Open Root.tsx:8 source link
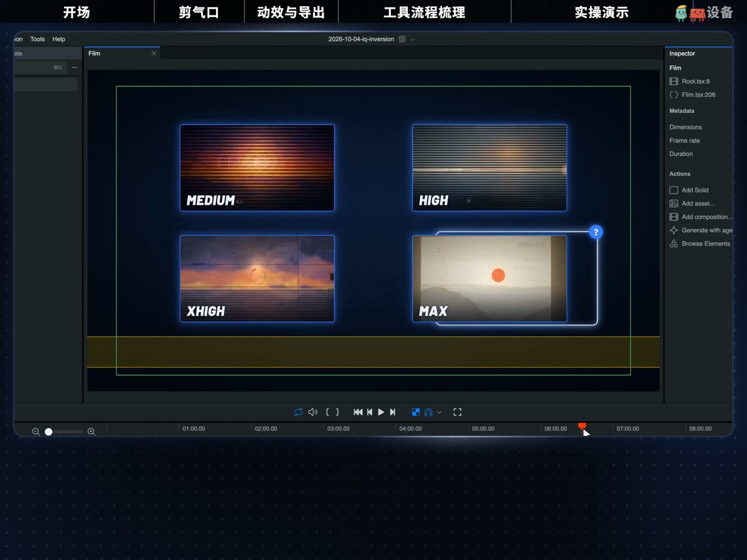 point(695,82)
